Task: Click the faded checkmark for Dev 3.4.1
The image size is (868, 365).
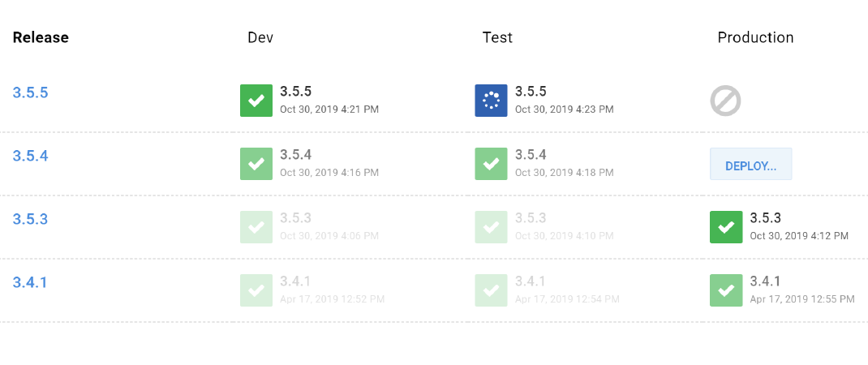Action: pos(256,290)
